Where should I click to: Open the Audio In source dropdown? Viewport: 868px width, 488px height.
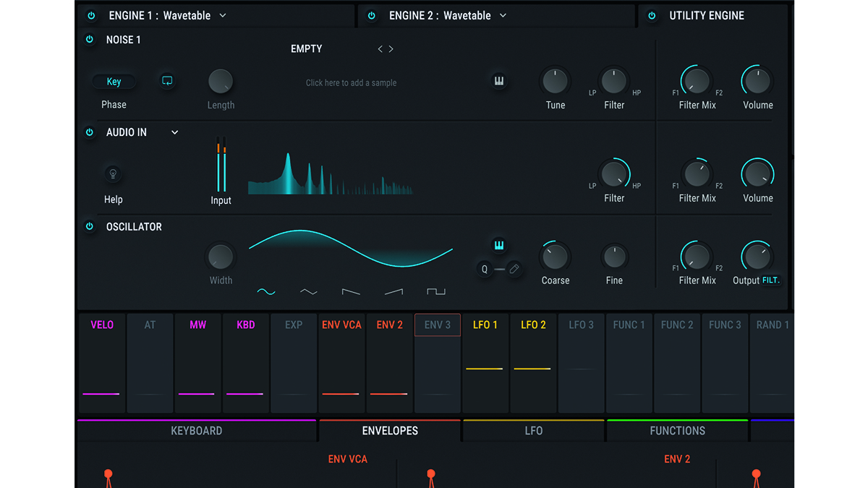point(174,132)
